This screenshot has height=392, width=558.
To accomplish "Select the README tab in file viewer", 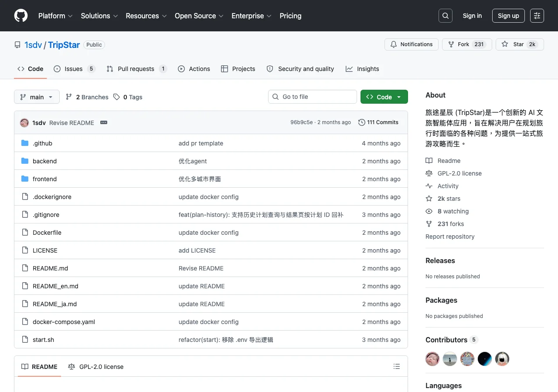I will tap(40, 367).
